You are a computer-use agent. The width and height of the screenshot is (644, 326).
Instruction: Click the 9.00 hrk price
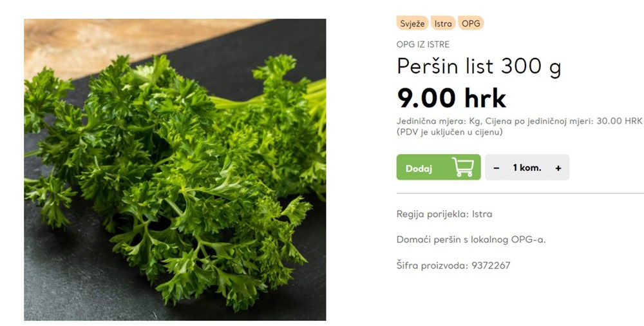point(451,98)
